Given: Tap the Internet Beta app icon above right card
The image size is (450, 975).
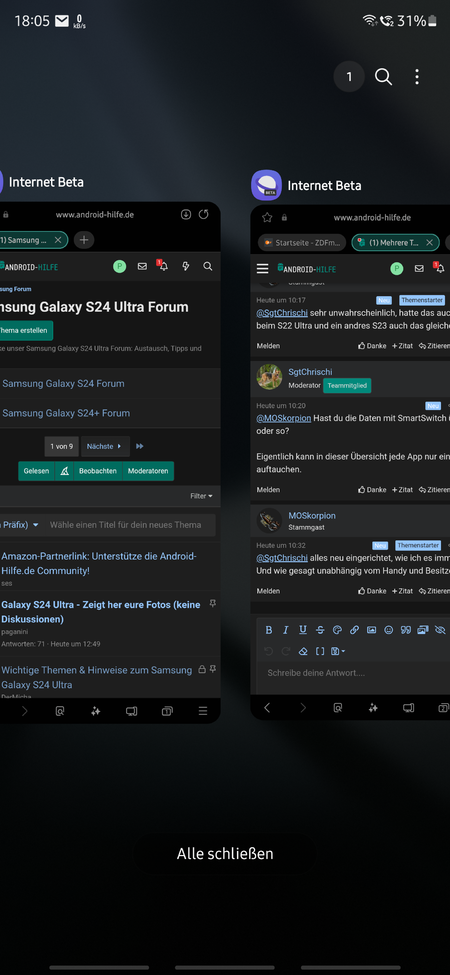Looking at the screenshot, I should tap(266, 185).
